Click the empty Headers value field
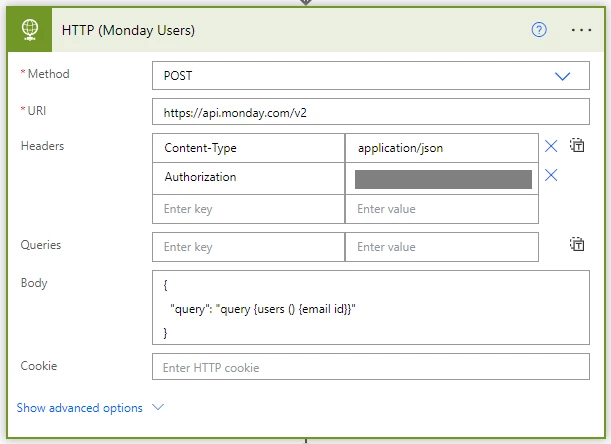 coord(442,209)
